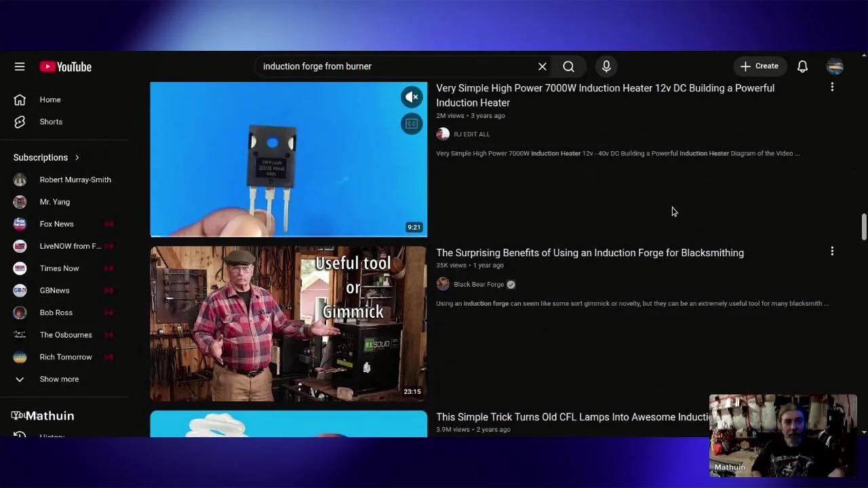Click The Osbournes avatar icon

(x=20, y=335)
